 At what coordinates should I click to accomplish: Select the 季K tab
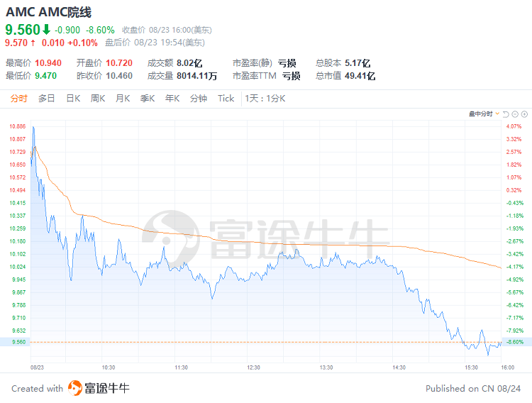[148, 99]
